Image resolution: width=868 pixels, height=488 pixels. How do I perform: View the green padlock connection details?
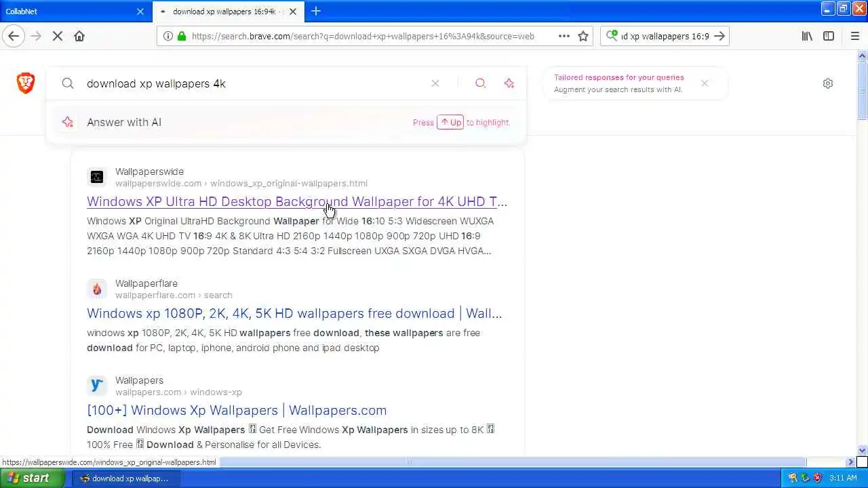[182, 36]
